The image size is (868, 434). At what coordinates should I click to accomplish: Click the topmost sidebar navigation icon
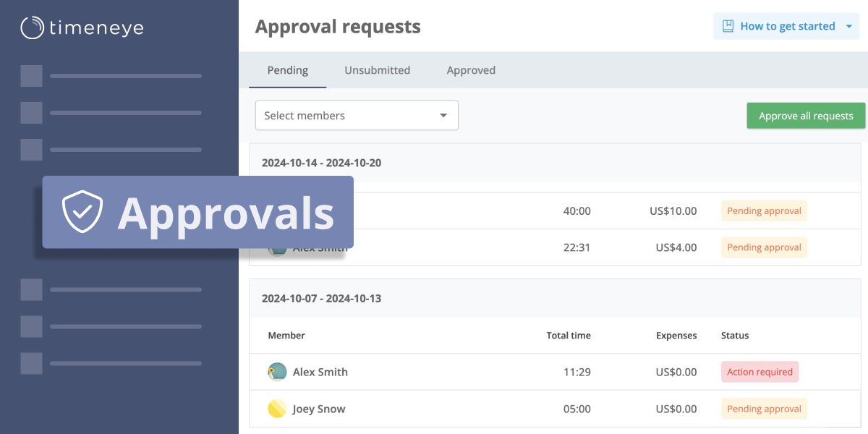pos(31,75)
